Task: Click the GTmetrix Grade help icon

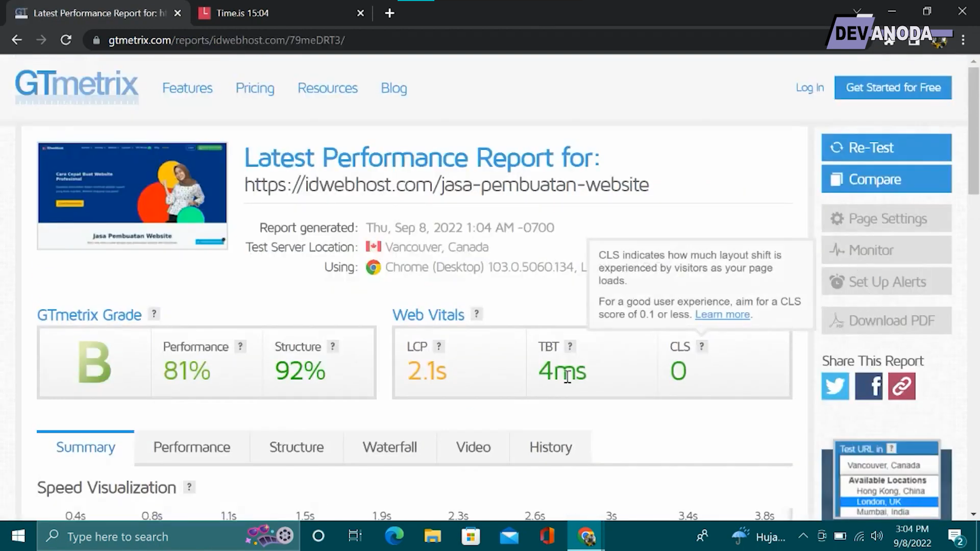Action: pyautogui.click(x=154, y=314)
